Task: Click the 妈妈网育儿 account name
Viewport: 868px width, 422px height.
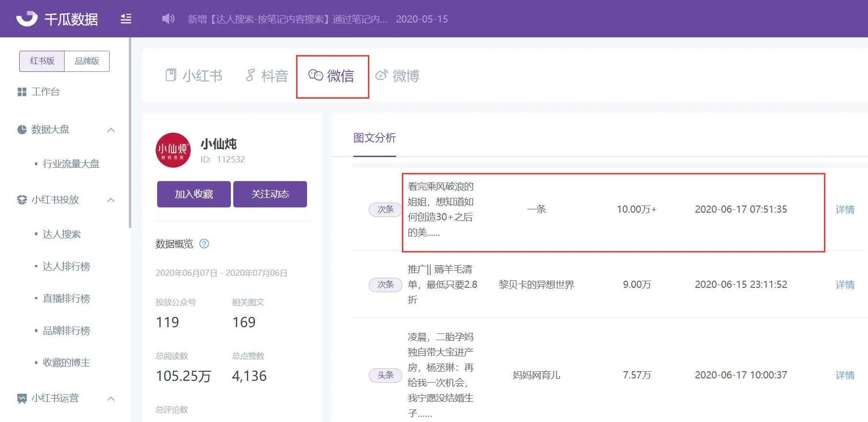Action: (536, 375)
